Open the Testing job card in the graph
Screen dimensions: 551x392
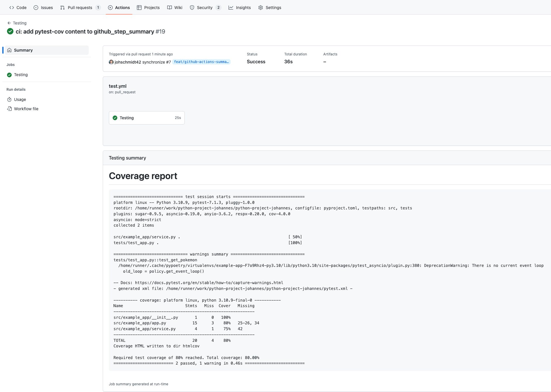coord(147,118)
